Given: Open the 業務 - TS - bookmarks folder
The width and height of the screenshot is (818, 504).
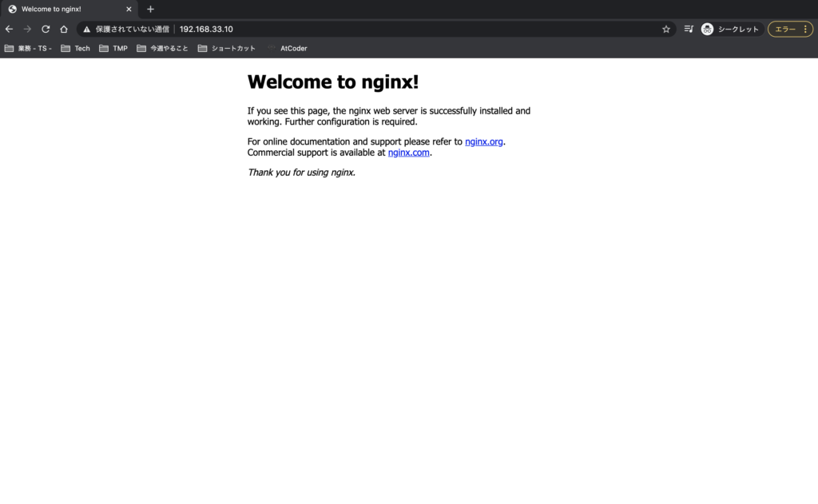Looking at the screenshot, I should [x=28, y=48].
